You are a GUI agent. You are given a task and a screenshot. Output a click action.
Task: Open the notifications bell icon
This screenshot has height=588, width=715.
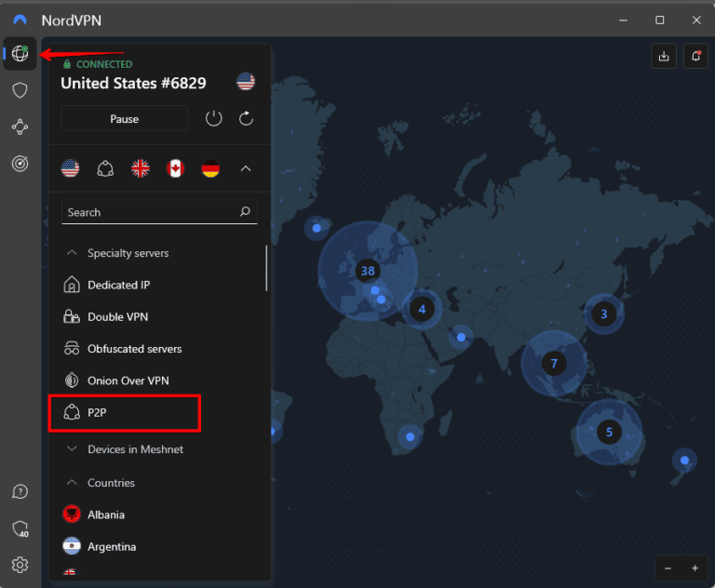[x=695, y=56]
